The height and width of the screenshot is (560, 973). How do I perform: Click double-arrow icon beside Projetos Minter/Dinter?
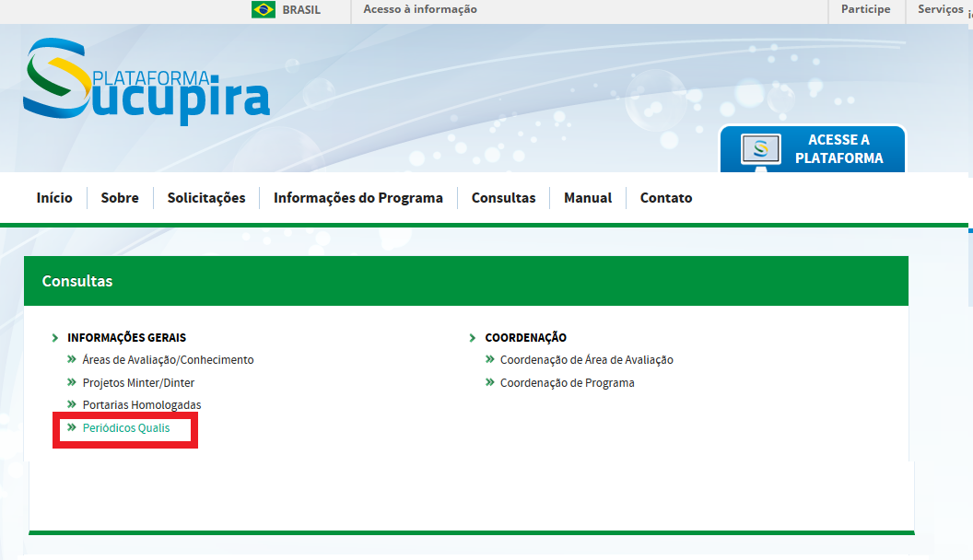pos(72,382)
